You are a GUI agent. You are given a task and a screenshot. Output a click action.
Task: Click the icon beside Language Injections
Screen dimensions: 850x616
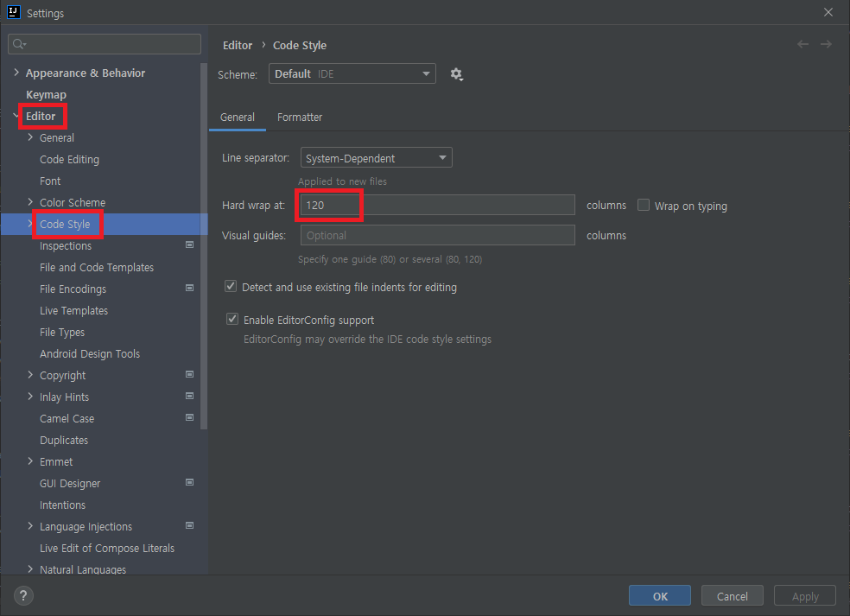point(189,526)
